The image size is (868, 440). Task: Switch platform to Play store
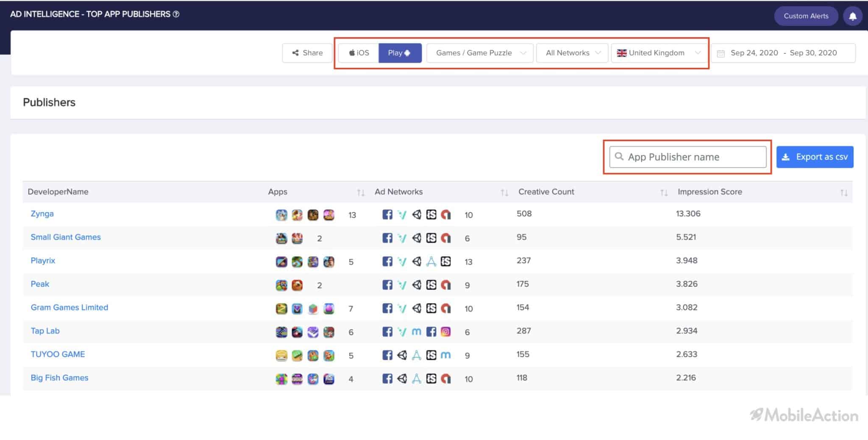pyautogui.click(x=400, y=53)
